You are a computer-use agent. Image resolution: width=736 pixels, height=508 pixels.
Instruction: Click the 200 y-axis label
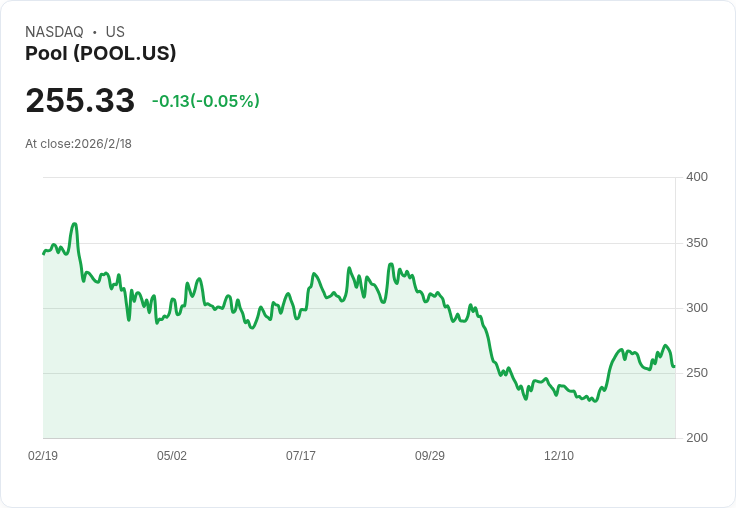tap(696, 438)
